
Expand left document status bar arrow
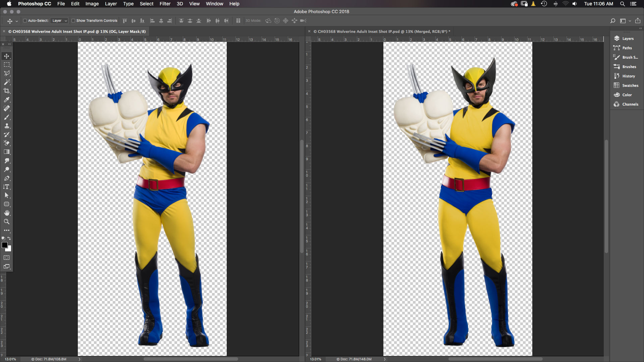click(79, 359)
